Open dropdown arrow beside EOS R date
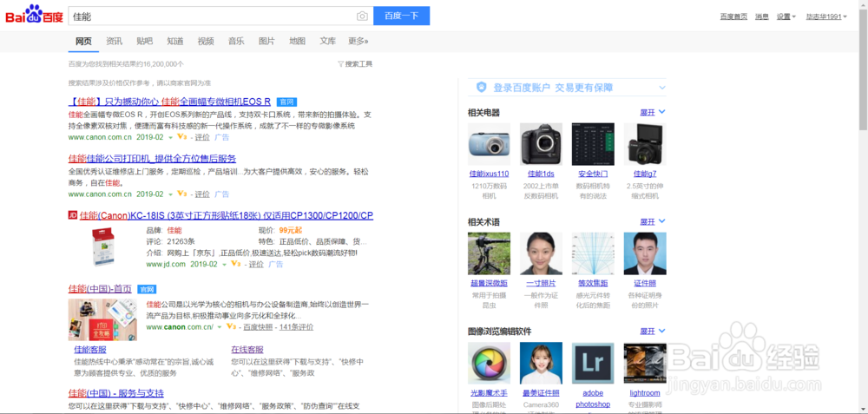 pos(170,138)
